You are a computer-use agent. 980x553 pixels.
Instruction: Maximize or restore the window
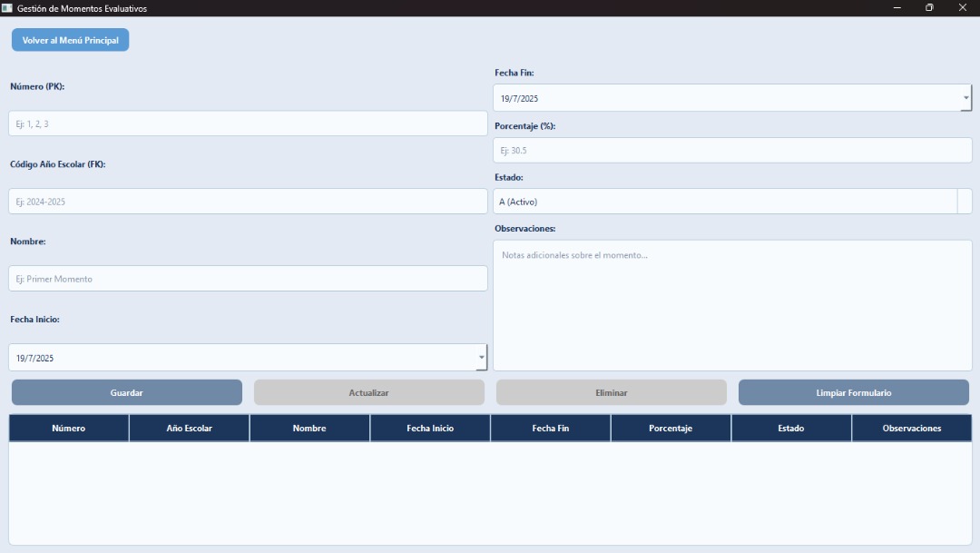click(929, 8)
